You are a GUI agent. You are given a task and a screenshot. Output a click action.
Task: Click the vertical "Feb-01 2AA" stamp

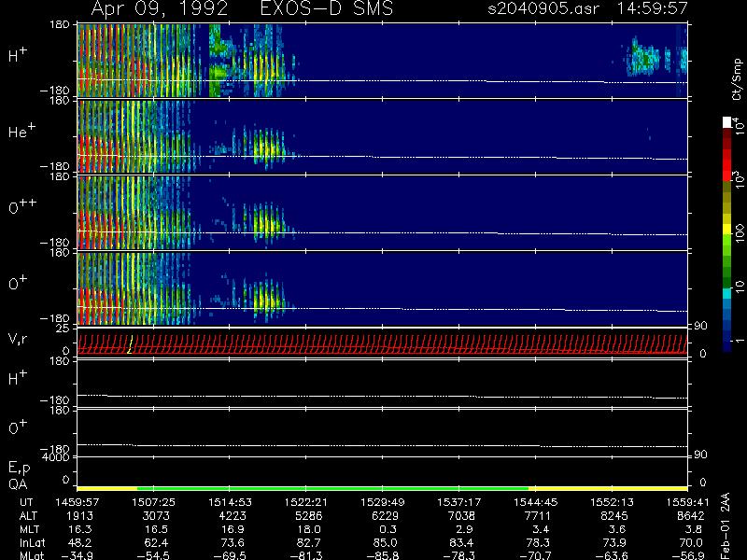(726, 526)
